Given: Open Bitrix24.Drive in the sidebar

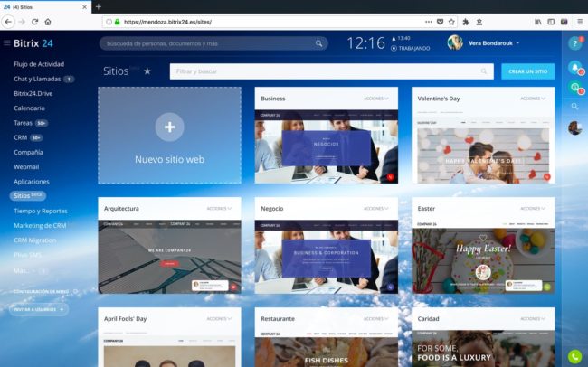Looking at the screenshot, I should [x=33, y=93].
